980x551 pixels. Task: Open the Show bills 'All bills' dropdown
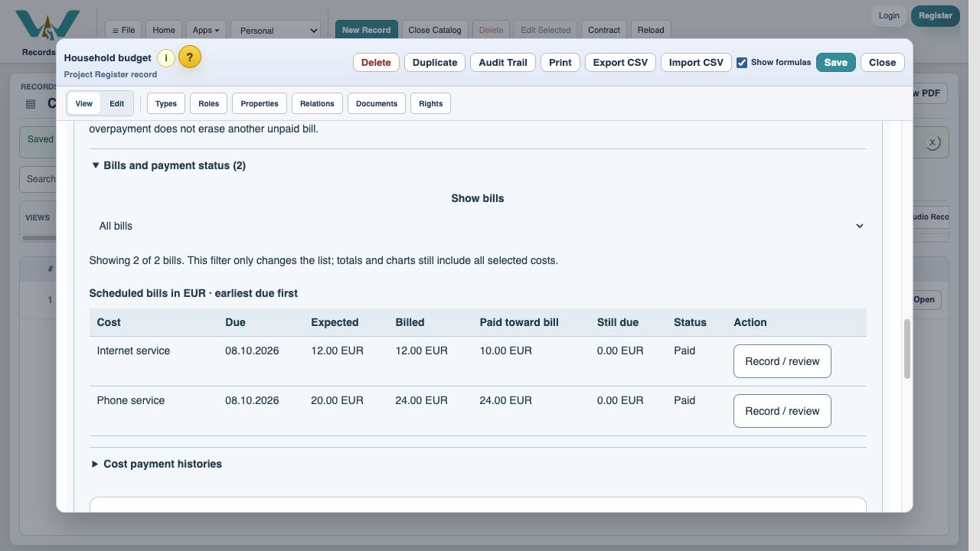pos(478,226)
